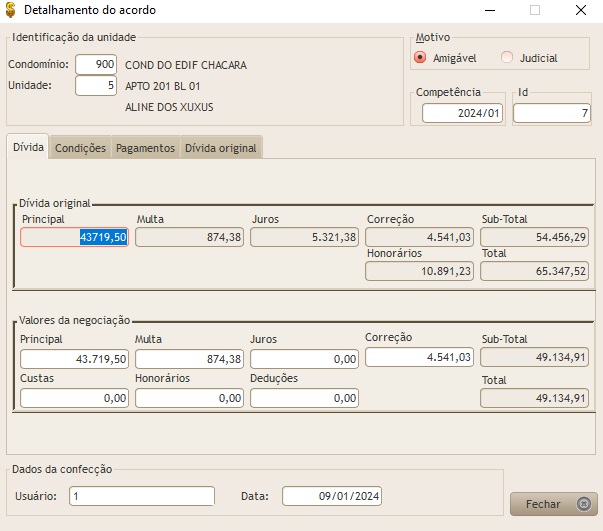Viewport: 603px width, 531px height.
Task: Close the window with the X button
Action: pyautogui.click(x=580, y=11)
